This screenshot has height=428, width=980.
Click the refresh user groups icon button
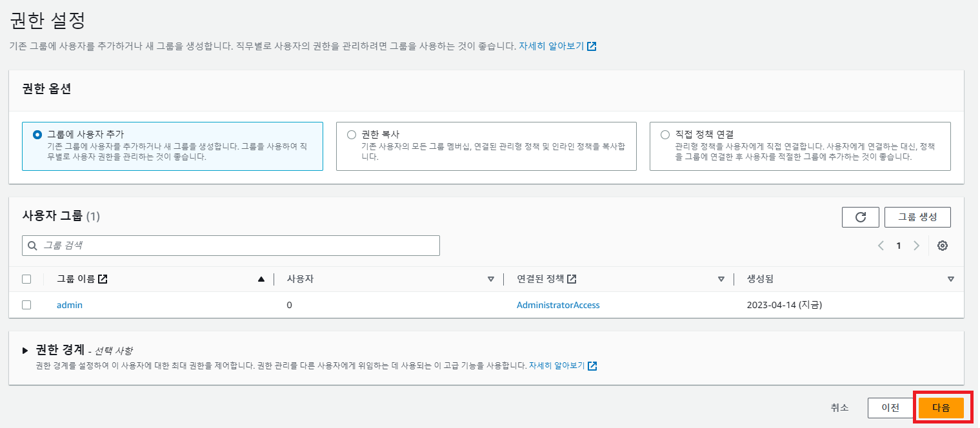pos(860,217)
